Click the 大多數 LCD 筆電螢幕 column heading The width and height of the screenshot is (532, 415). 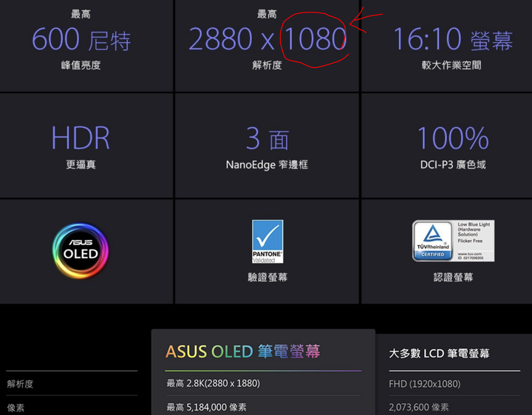(440, 354)
